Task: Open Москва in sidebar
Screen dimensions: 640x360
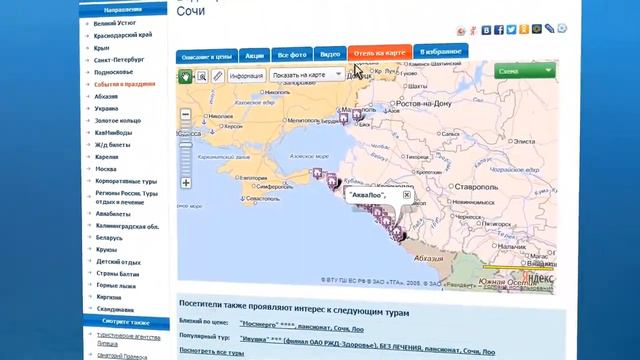Action: click(106, 169)
